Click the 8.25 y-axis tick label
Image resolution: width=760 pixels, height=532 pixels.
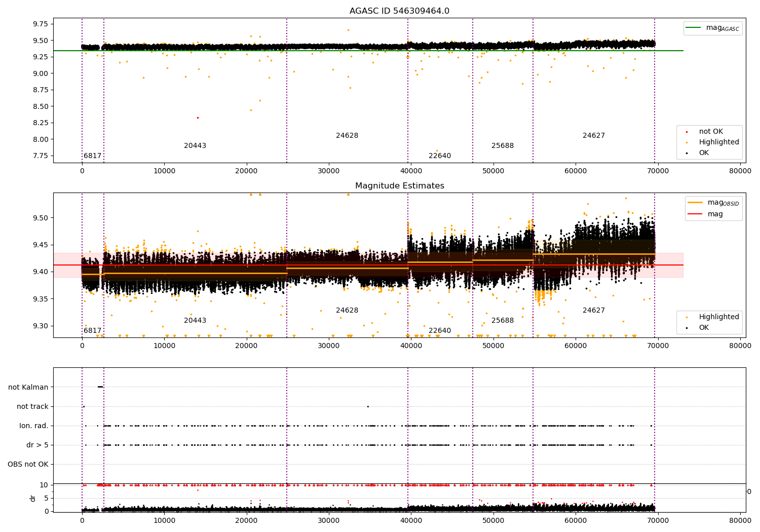40,123
